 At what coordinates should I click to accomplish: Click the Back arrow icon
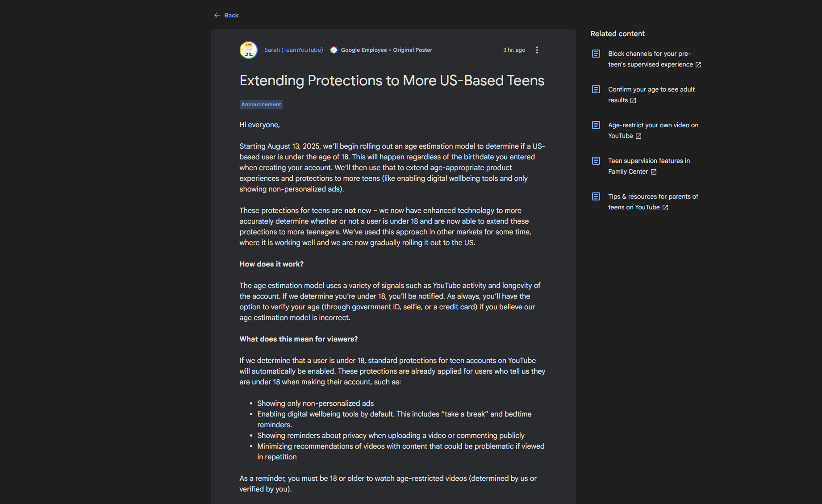tap(217, 15)
